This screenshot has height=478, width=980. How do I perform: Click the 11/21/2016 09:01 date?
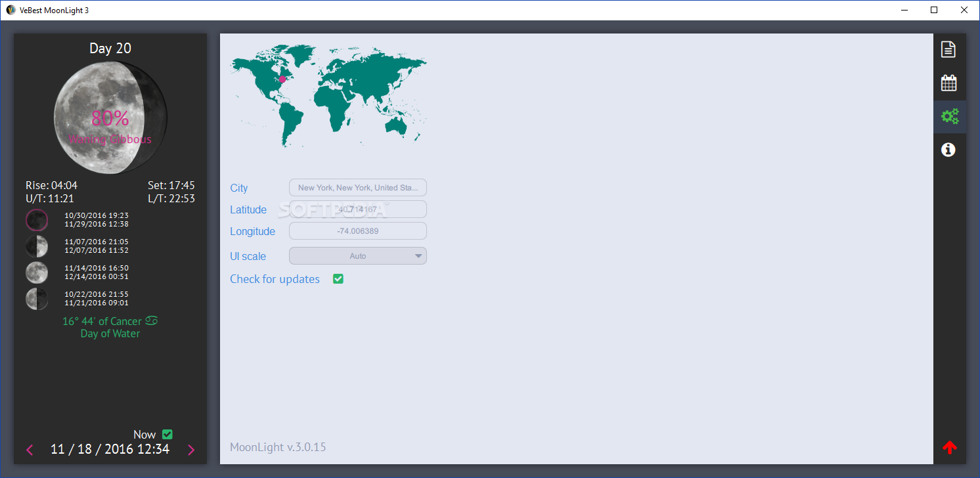97,303
